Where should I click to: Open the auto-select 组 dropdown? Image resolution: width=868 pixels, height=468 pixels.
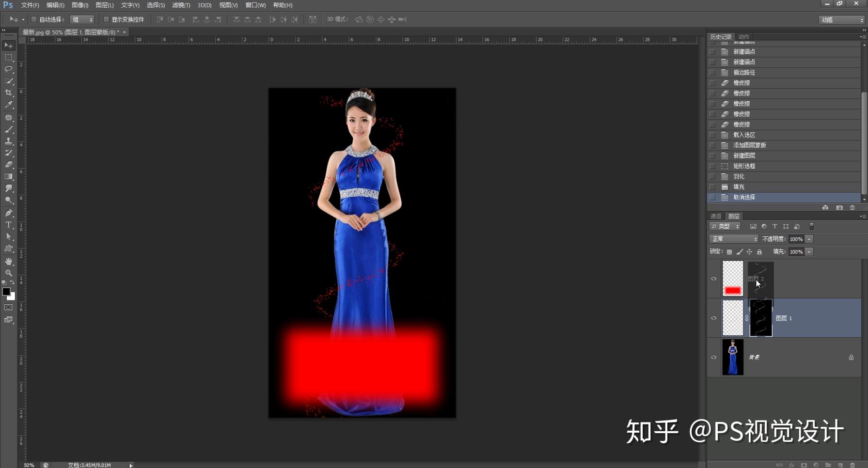[x=82, y=19]
